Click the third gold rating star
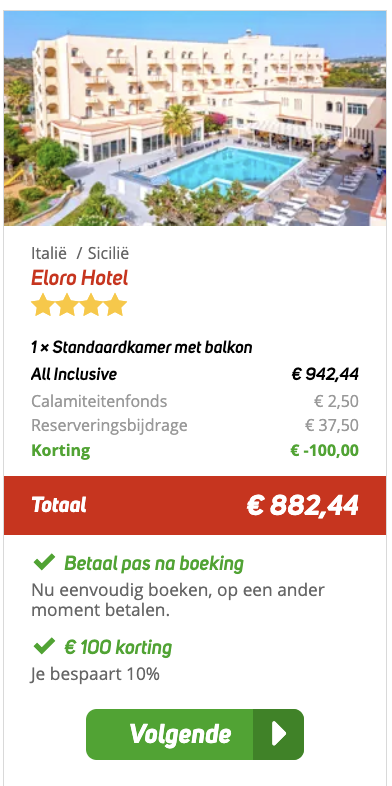Screen dimensions: 392x786 (91, 305)
